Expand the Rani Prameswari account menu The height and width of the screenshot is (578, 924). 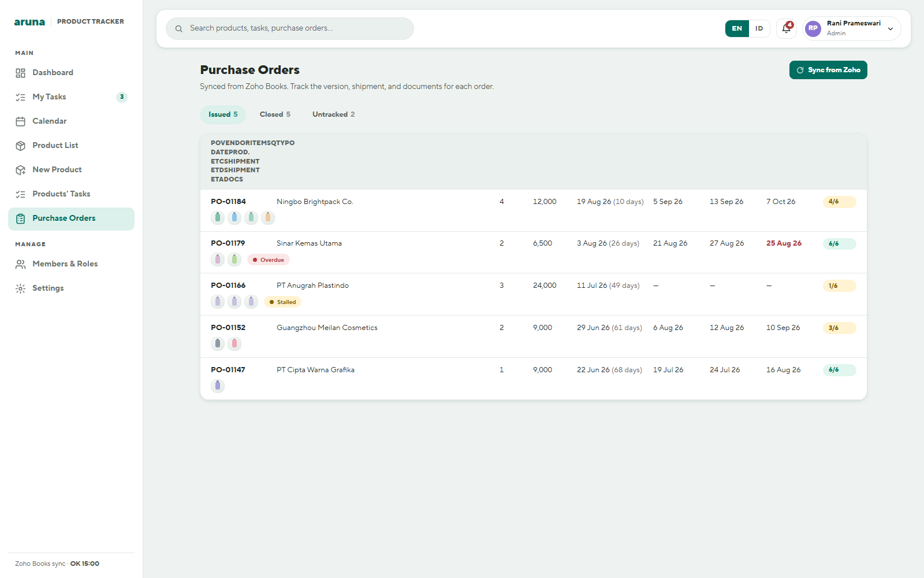pos(852,28)
